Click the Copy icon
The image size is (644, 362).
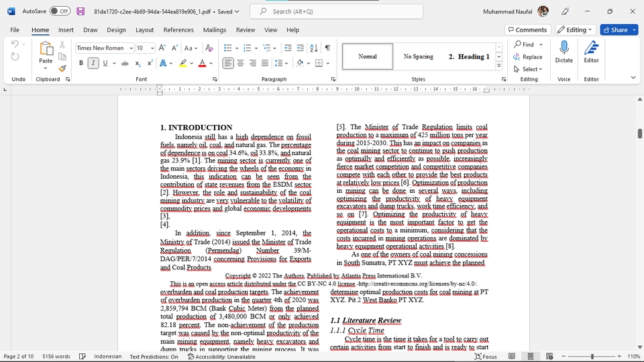(62, 56)
